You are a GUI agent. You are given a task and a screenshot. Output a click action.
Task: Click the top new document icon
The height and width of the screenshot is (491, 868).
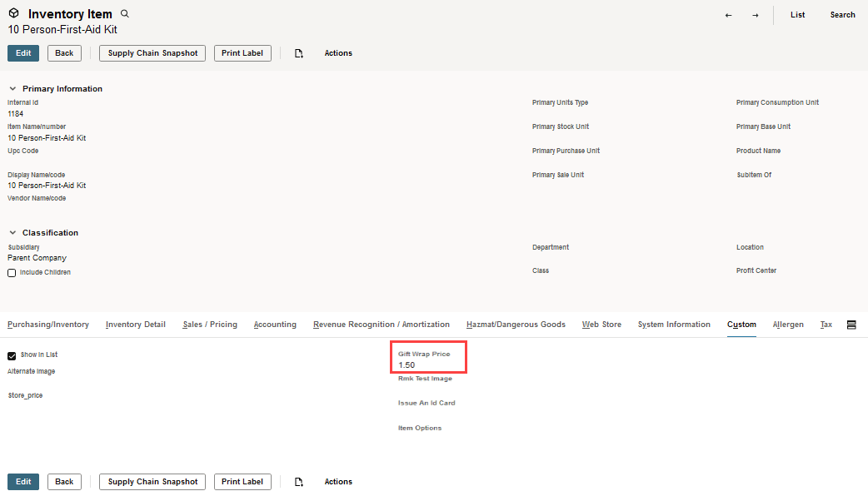click(x=299, y=53)
